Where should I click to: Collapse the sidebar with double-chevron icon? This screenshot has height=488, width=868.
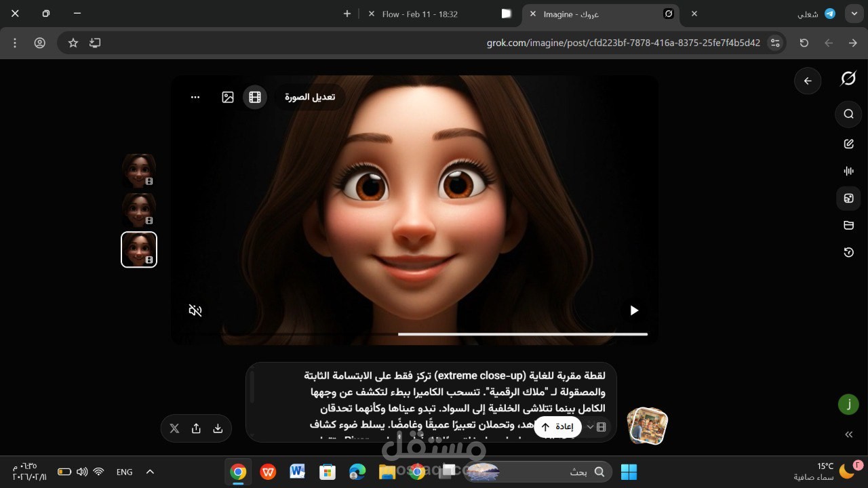pyautogui.click(x=848, y=434)
